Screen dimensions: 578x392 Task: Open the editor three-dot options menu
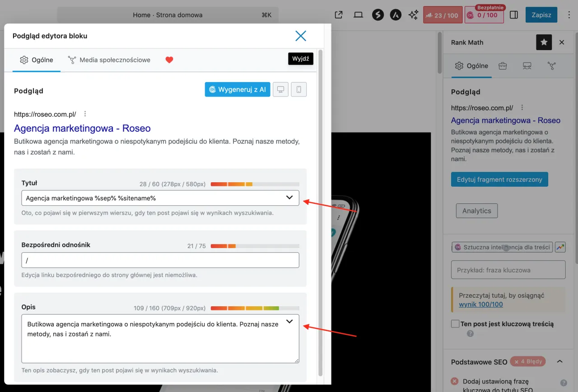point(569,14)
